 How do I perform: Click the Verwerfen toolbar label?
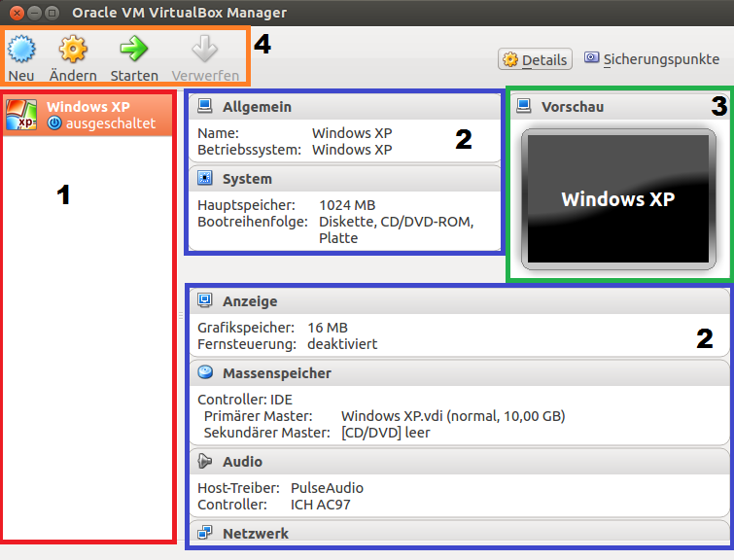205,76
